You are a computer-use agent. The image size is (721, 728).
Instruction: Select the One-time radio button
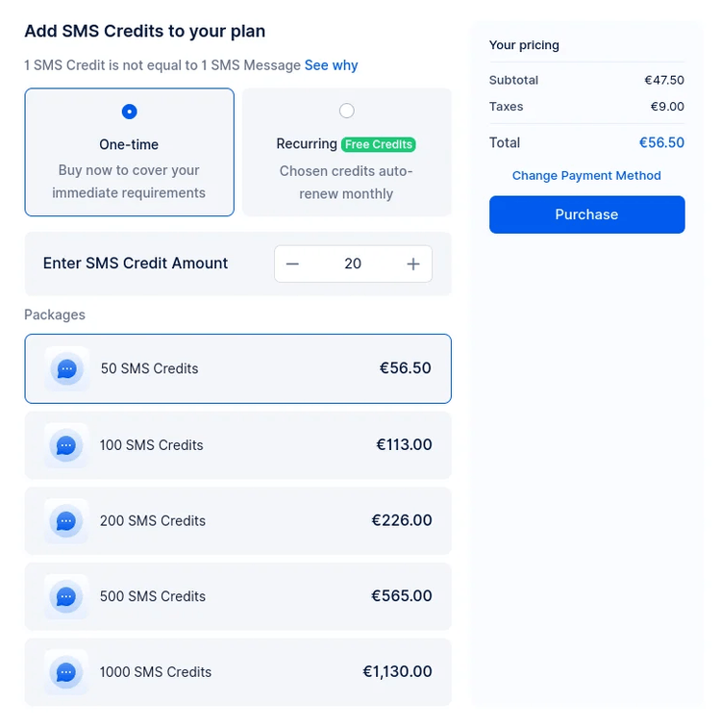pos(130,112)
